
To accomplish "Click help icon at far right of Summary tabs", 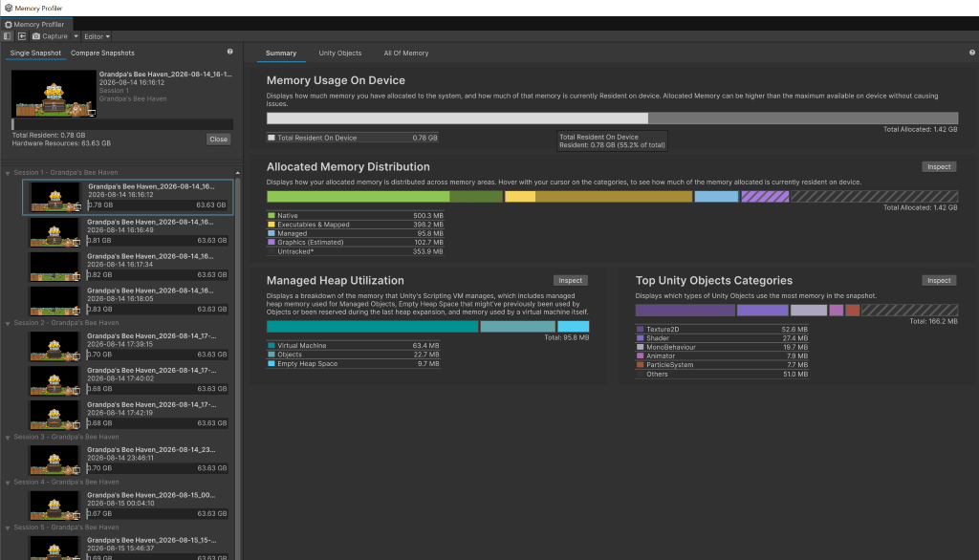I will (x=972, y=53).
